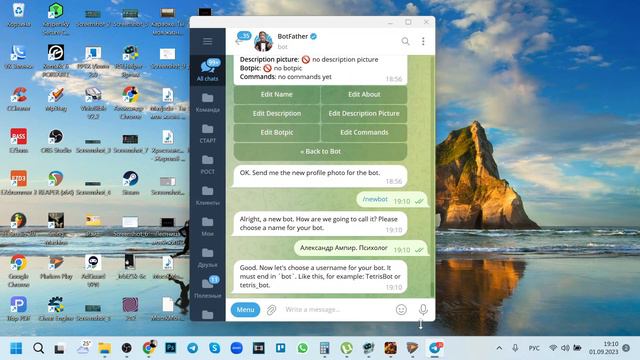This screenshot has height=360, width=640.
Task: Open Photoshop from the taskbar
Action: click(x=170, y=348)
